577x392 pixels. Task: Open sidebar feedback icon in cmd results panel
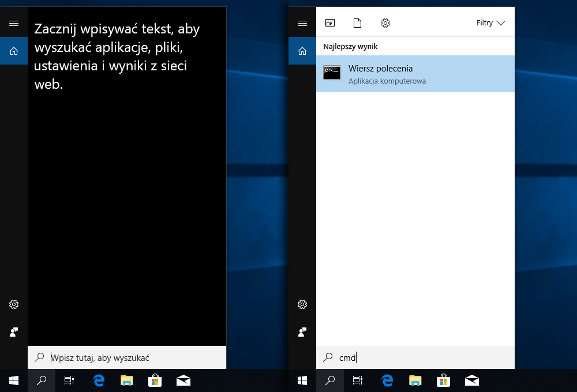click(302, 332)
